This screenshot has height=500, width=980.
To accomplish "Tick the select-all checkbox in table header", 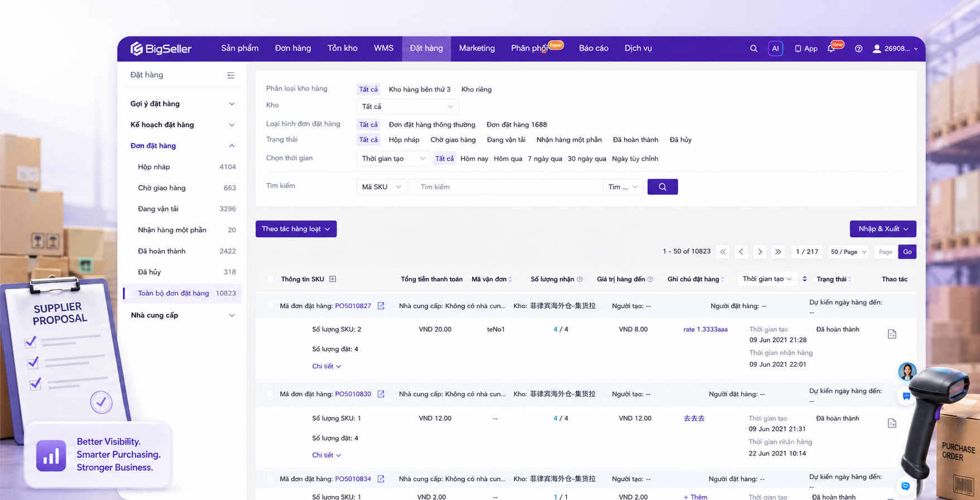I will pyautogui.click(x=270, y=279).
